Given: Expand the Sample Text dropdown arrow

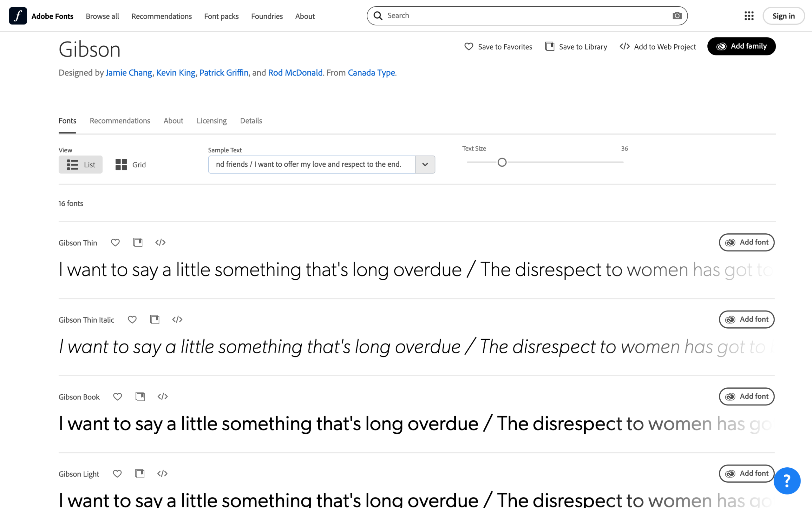Looking at the screenshot, I should point(425,165).
